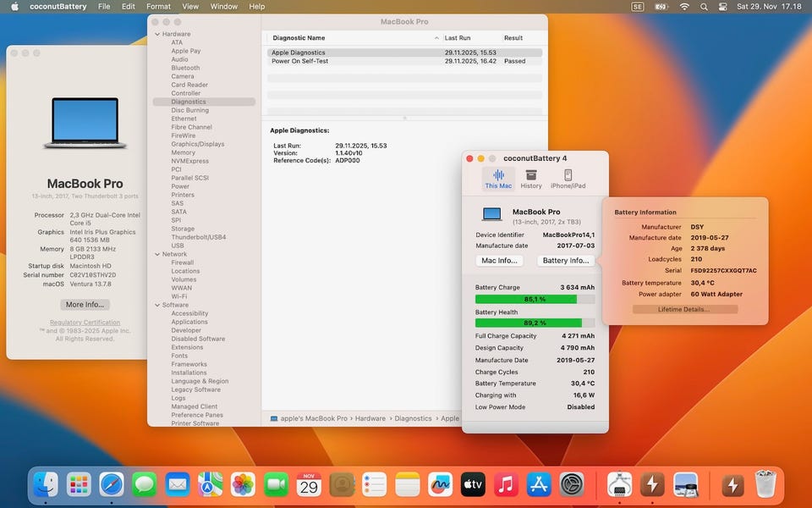Screen dimensions: 812x508
Task: Launch Freeform from the dock
Action: click(x=440, y=484)
